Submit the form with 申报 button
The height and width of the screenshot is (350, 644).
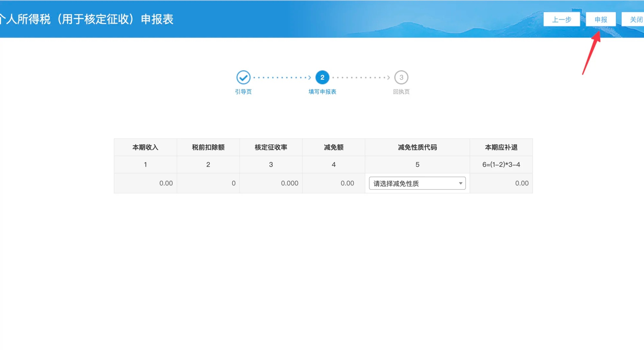(x=601, y=19)
